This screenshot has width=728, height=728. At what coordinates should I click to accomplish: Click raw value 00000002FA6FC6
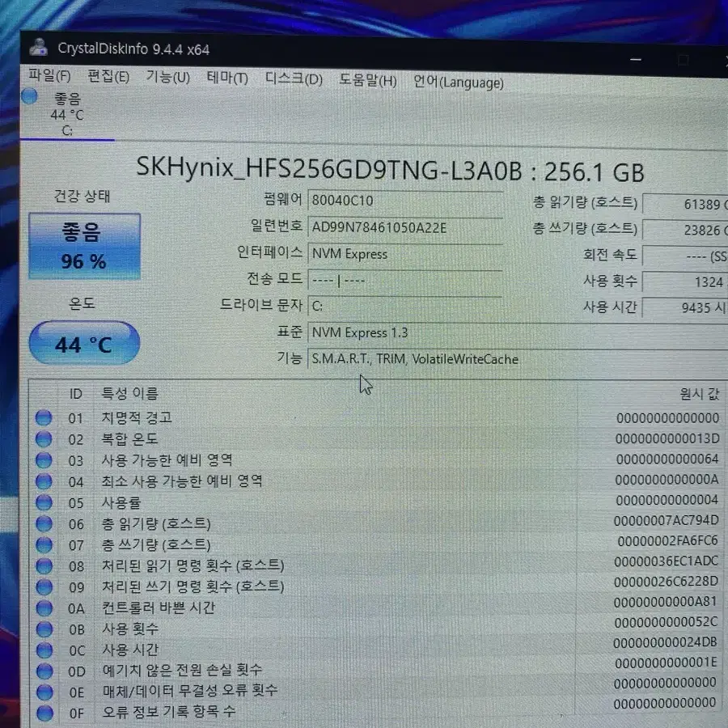tap(667, 541)
